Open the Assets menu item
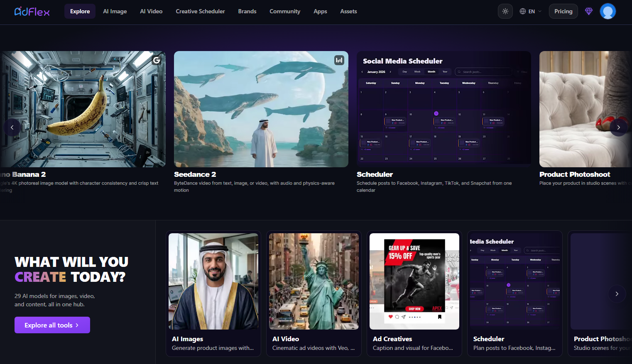 tap(348, 11)
